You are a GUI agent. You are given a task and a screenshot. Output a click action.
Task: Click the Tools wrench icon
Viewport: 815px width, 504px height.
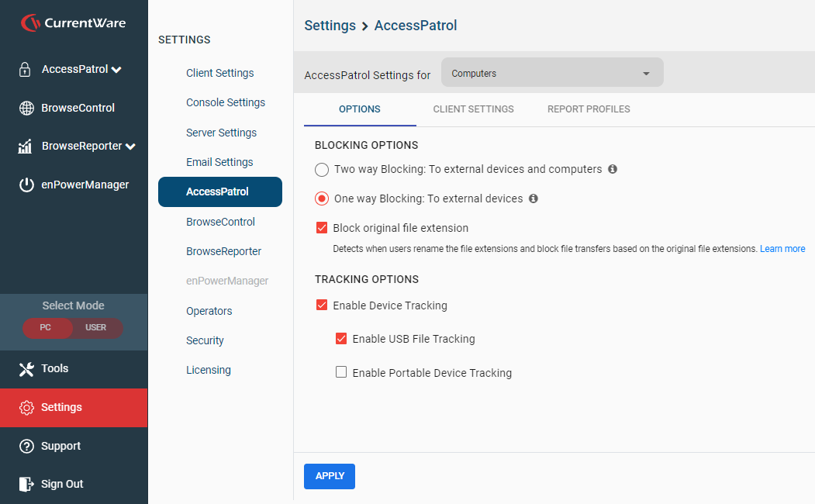point(26,369)
